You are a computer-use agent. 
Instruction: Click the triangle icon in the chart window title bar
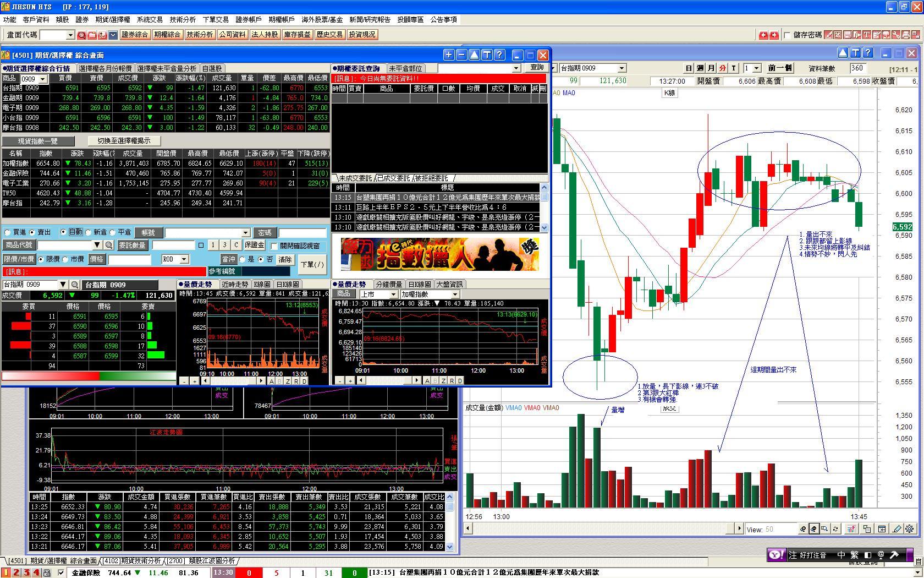(x=843, y=53)
